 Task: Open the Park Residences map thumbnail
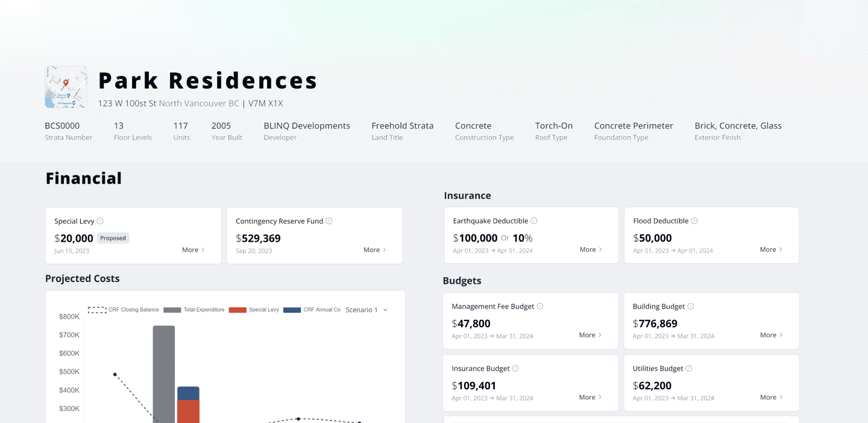(66, 87)
